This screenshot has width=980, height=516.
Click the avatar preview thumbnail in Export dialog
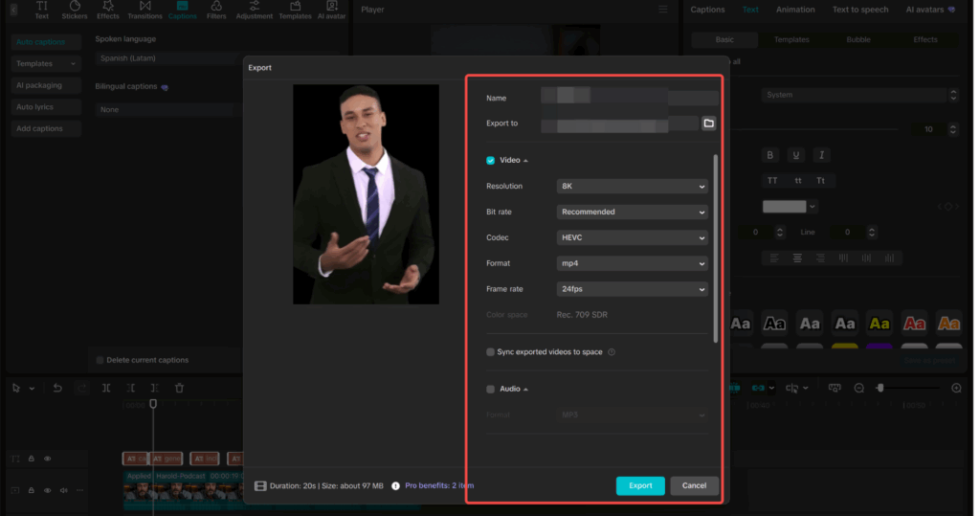pyautogui.click(x=367, y=194)
